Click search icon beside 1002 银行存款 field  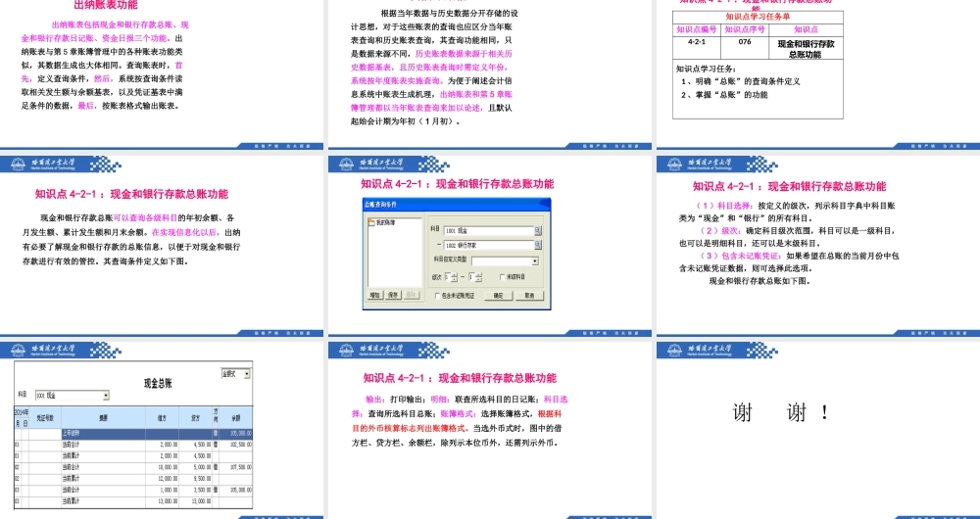[x=538, y=245]
